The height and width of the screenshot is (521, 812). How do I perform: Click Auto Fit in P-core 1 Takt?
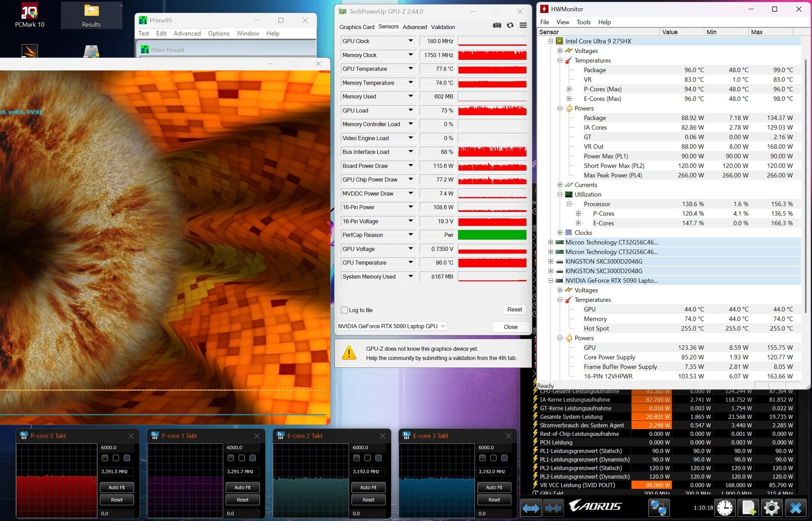point(242,488)
